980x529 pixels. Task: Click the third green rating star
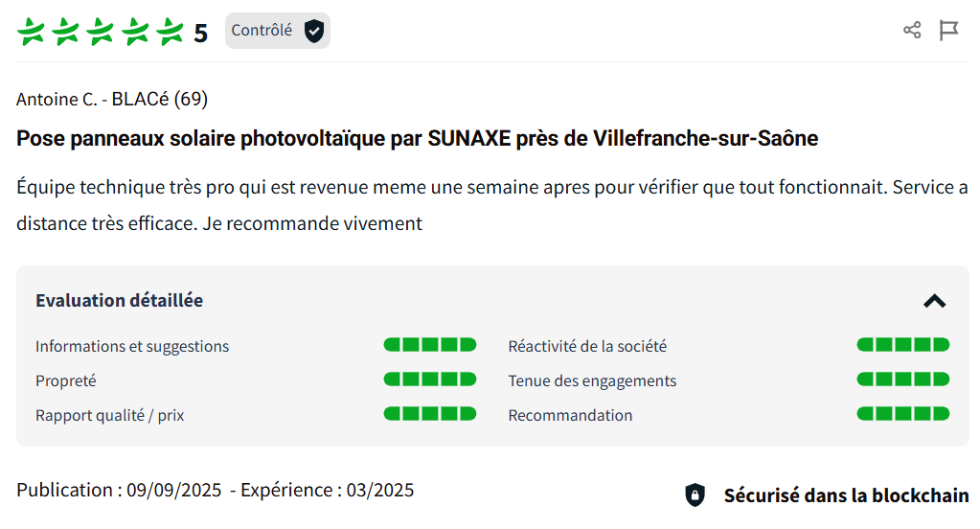(101, 32)
